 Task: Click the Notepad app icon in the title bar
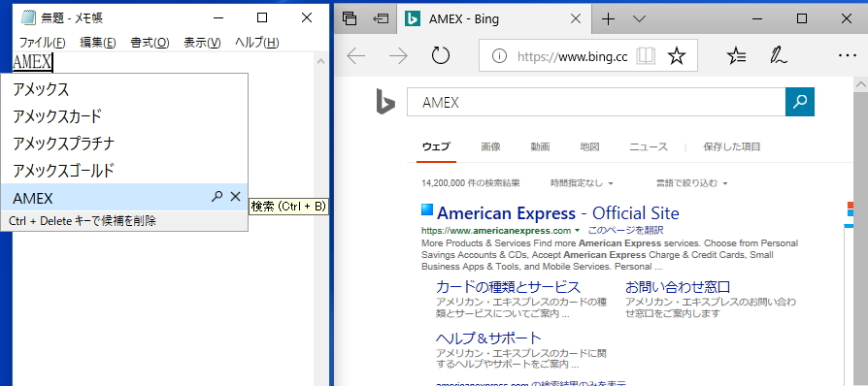(x=27, y=17)
